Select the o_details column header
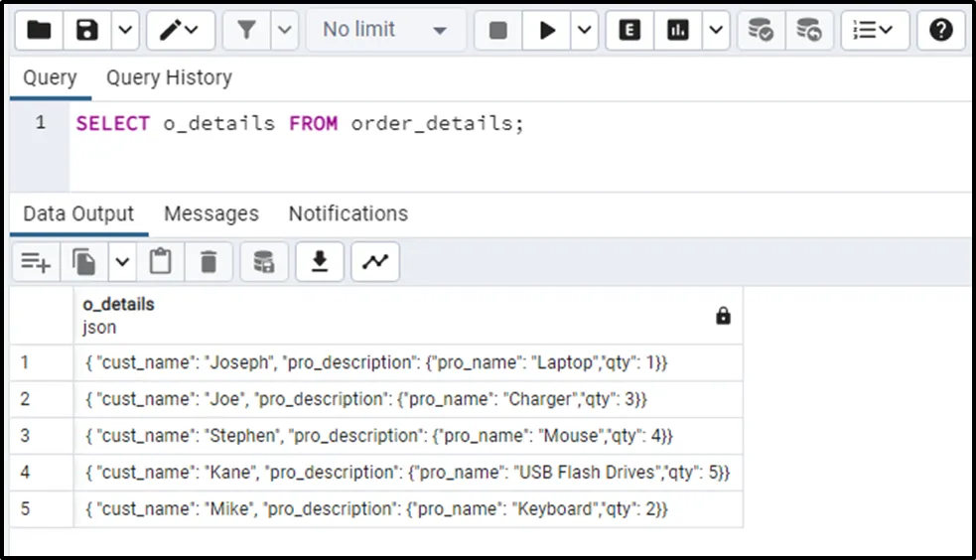 [x=118, y=305]
